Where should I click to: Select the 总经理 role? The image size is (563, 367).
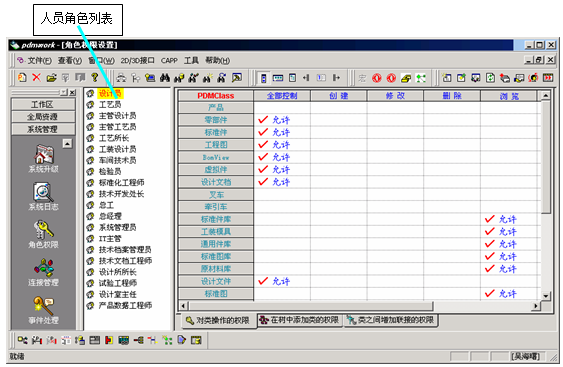click(110, 216)
